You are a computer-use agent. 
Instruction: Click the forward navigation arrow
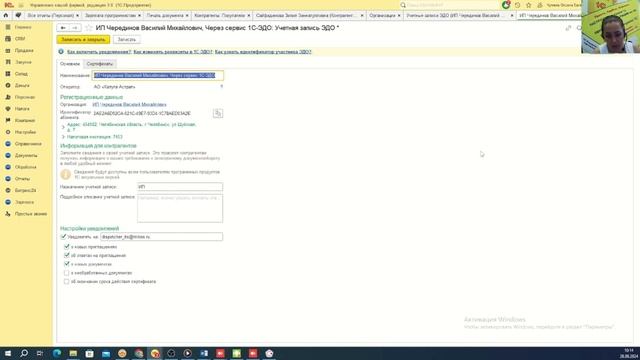[75, 28]
